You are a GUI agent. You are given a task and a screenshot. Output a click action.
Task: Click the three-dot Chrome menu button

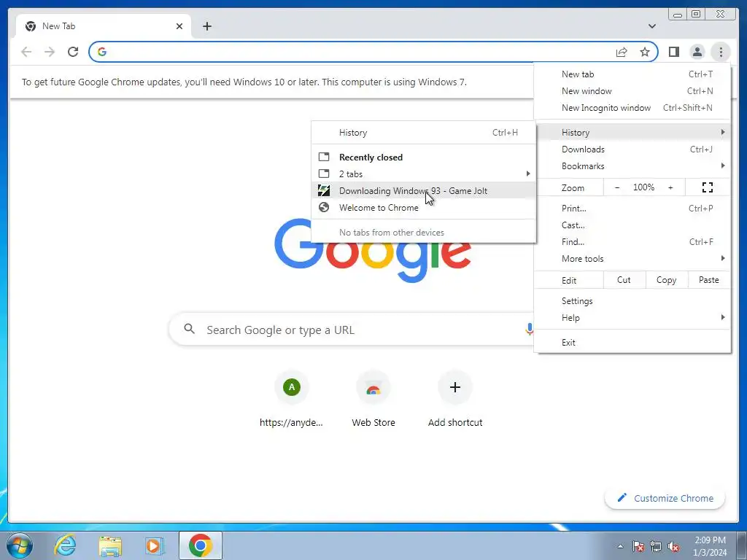721,52
